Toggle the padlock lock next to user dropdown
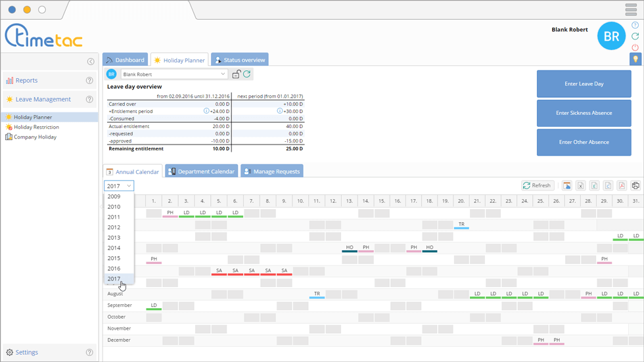The height and width of the screenshot is (362, 644). click(236, 74)
